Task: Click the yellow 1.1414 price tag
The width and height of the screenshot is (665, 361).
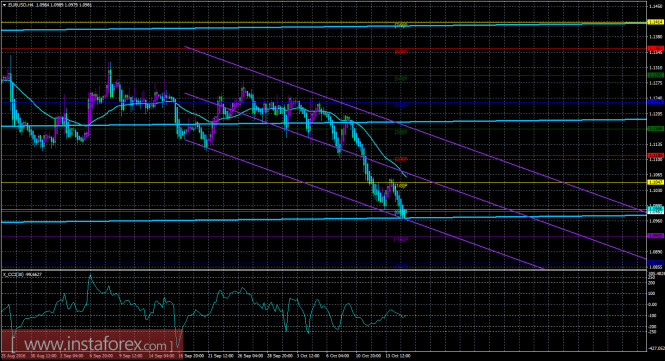Action: 655,22
